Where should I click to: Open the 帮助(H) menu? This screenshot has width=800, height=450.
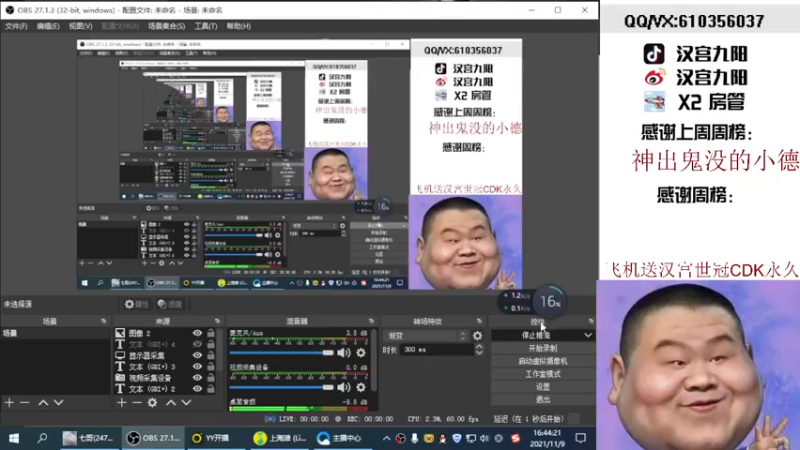238,26
